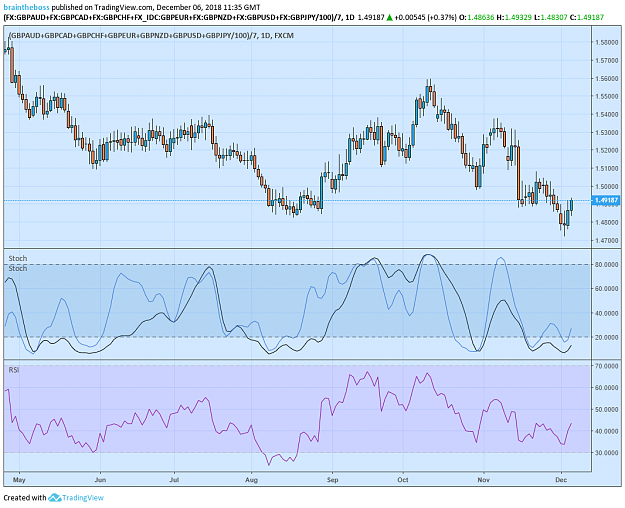Select the chart formula title in main pane
This screenshot has height=508, width=625.
(151, 35)
